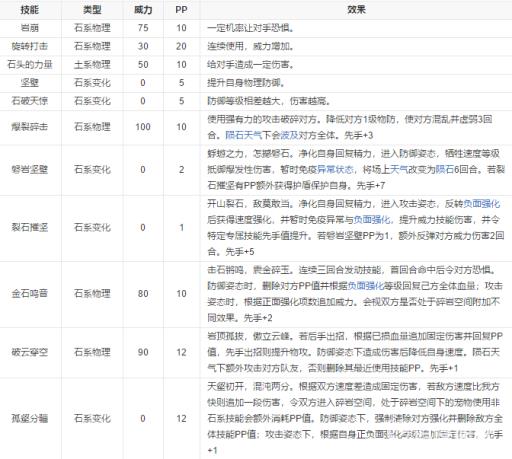Click PP value 20 for 旋转打击
This screenshot has height=459, width=512.
[x=181, y=46]
